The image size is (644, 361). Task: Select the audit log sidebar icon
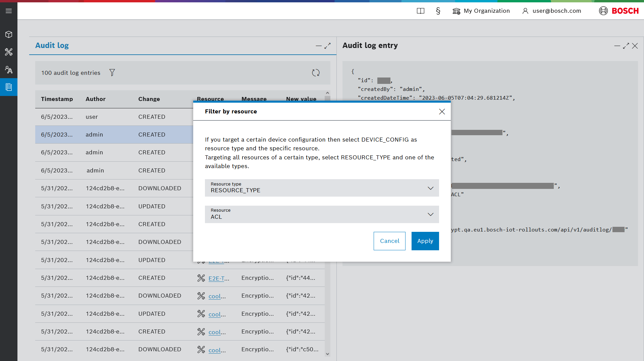click(9, 87)
